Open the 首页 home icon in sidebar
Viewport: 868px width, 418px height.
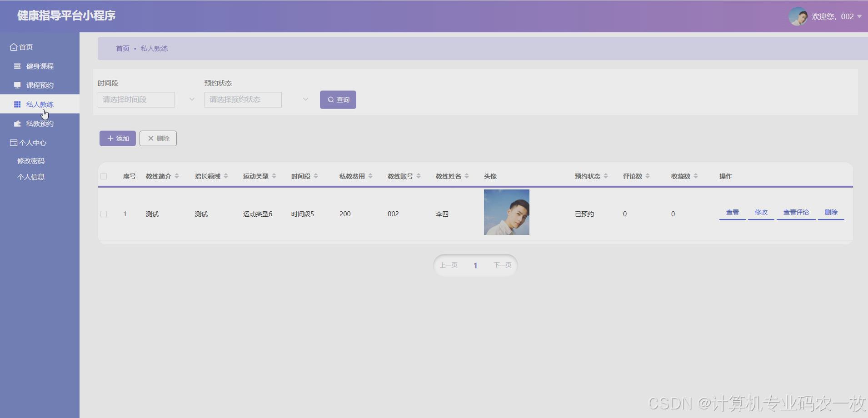13,46
